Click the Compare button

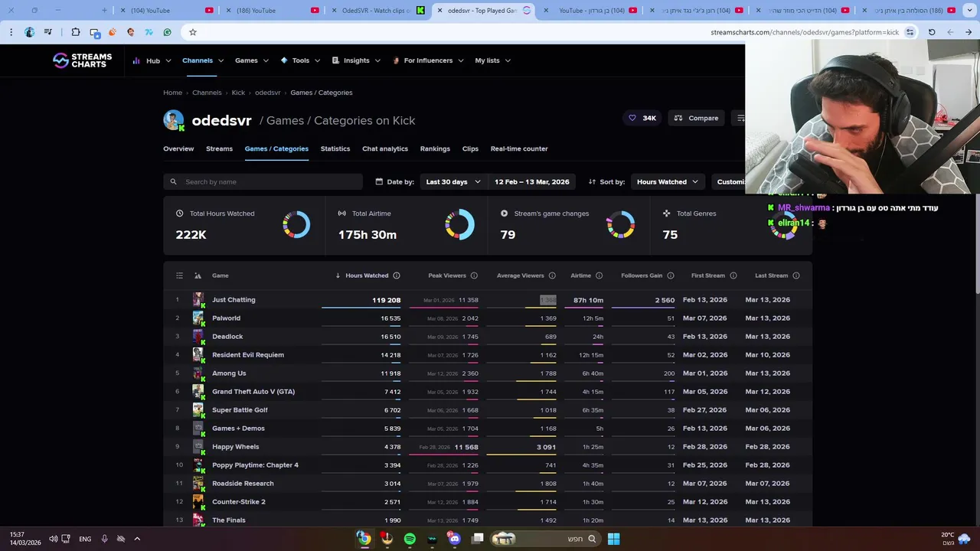(696, 118)
